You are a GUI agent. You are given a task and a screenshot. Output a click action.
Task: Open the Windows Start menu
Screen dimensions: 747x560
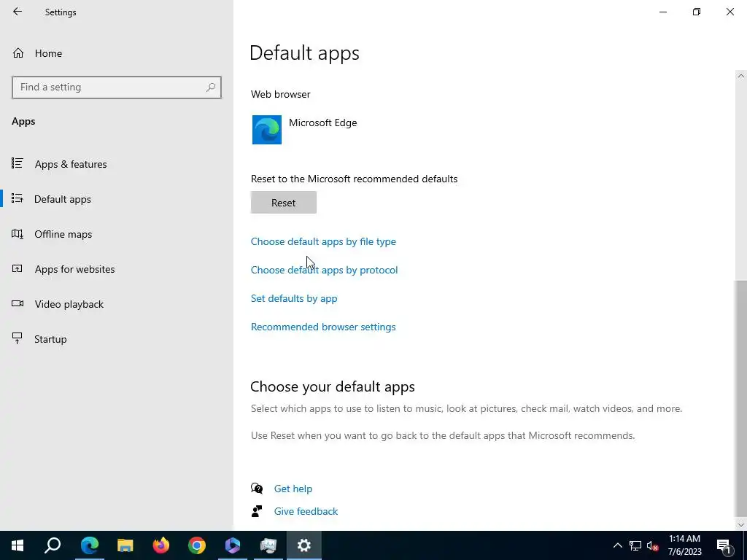18,545
